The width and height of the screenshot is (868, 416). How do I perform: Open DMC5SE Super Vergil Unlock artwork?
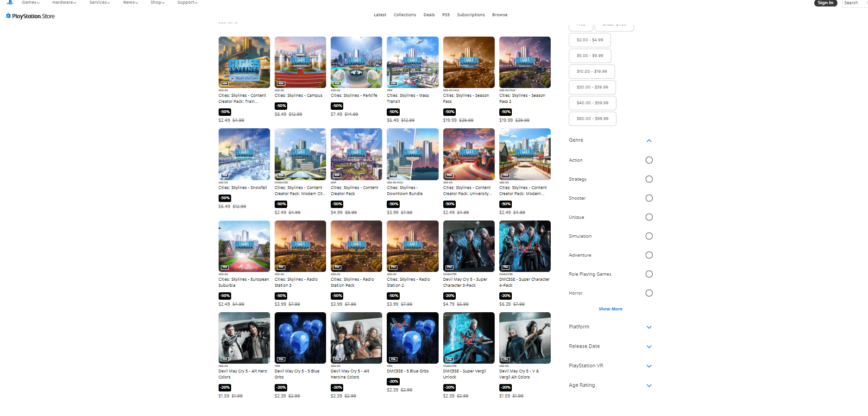click(468, 338)
